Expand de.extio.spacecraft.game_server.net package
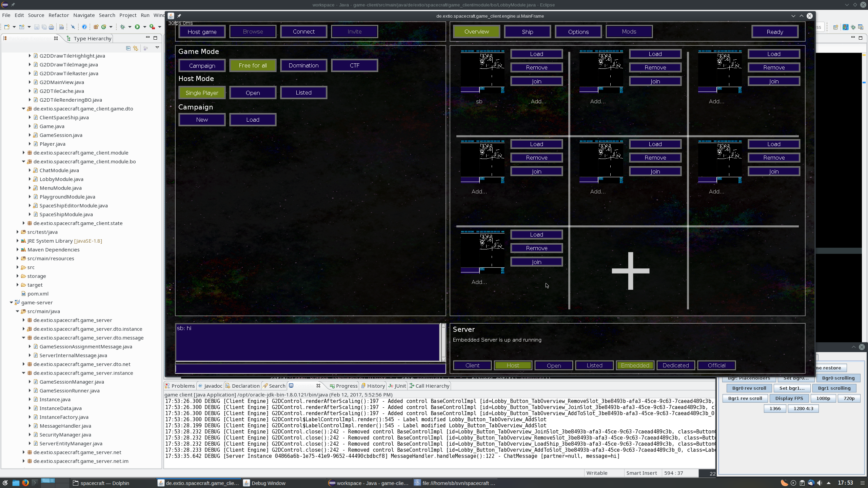The height and width of the screenshot is (488, 868). coord(23,452)
